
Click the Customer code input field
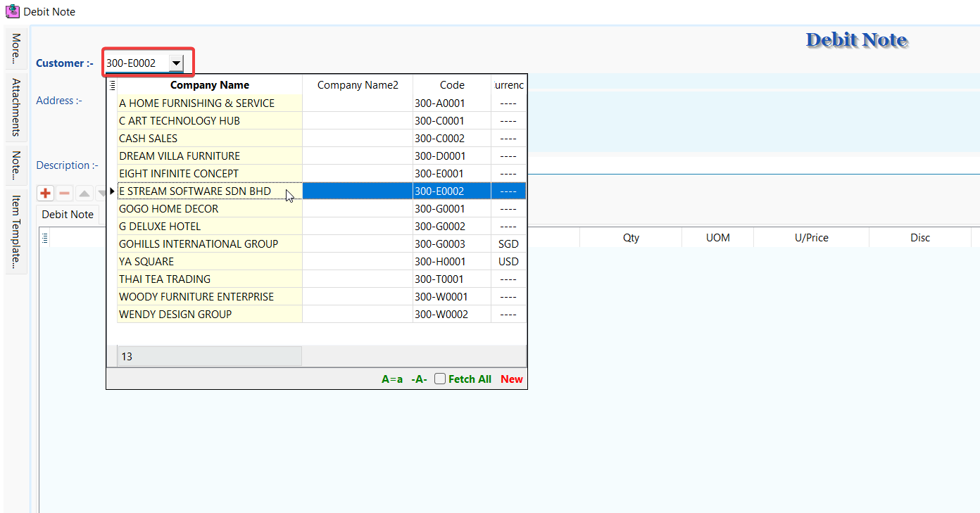click(x=136, y=63)
